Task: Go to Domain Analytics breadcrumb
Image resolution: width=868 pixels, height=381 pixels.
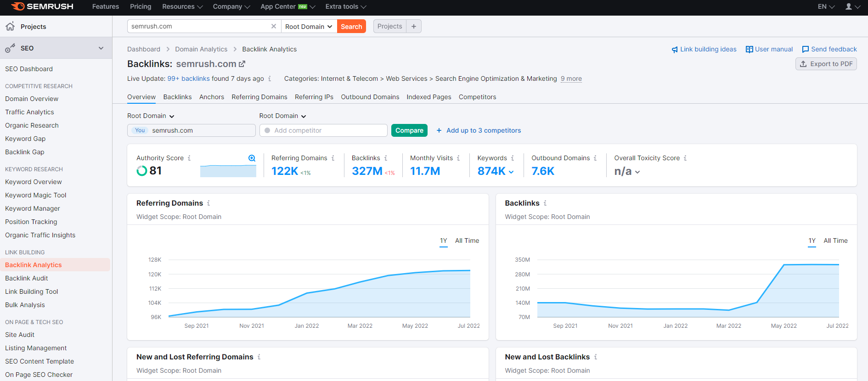Action: point(201,49)
